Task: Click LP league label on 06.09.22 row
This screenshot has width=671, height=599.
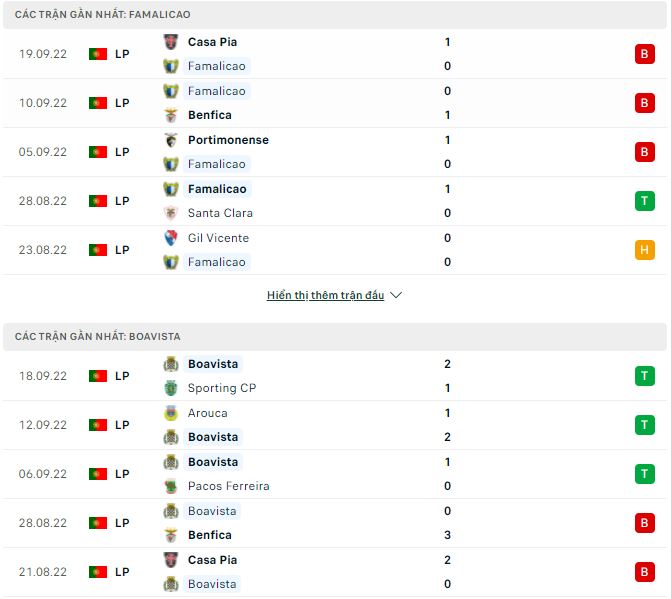Action: click(x=122, y=474)
